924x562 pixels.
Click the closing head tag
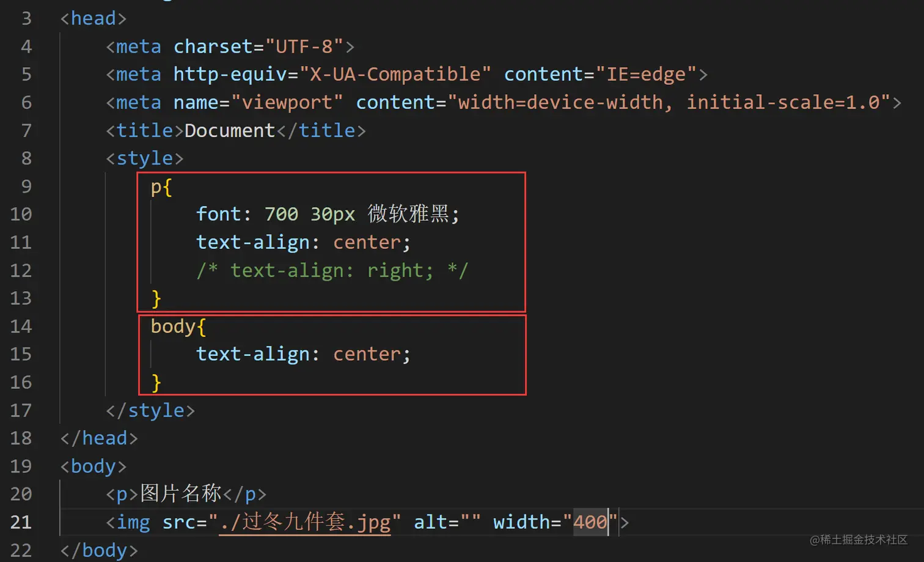(99, 438)
